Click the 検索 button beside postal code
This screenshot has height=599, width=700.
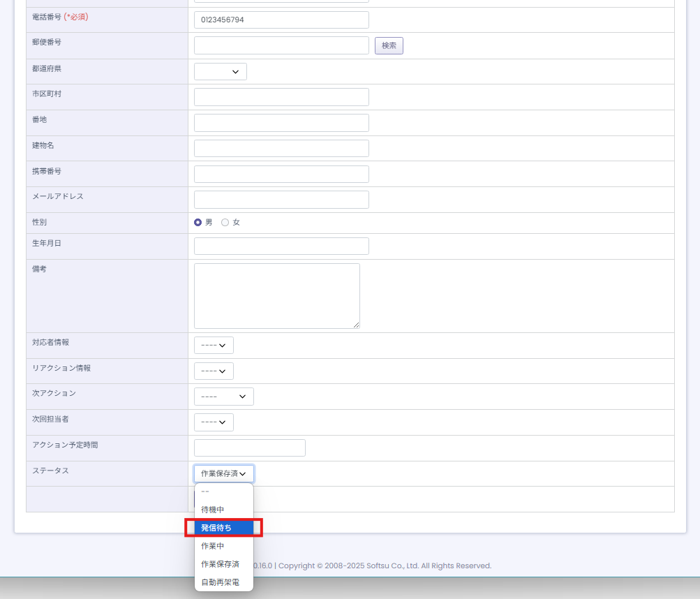click(x=389, y=46)
